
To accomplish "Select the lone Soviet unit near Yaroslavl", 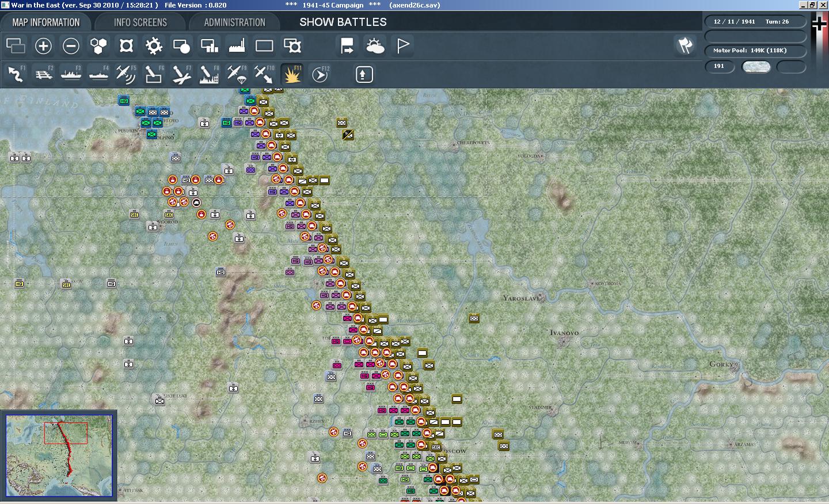I will 474,318.
